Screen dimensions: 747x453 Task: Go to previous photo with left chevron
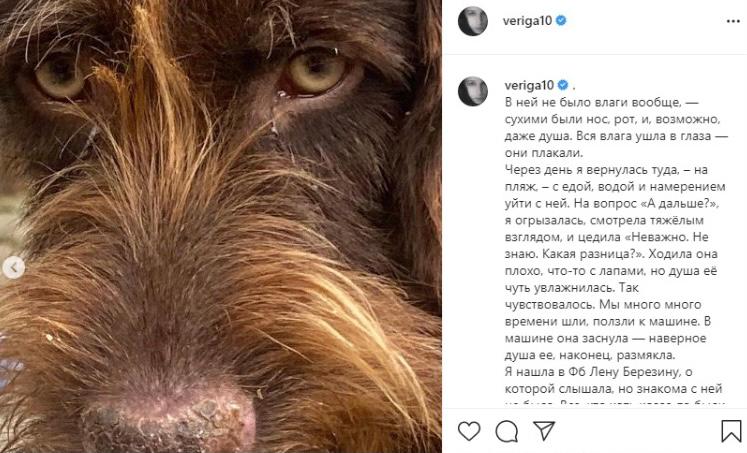click(x=14, y=267)
